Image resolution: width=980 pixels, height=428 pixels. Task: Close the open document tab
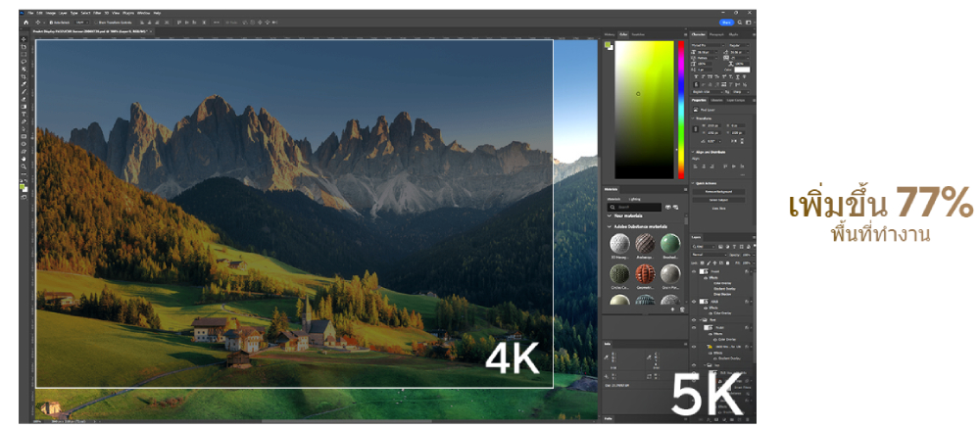point(151,32)
